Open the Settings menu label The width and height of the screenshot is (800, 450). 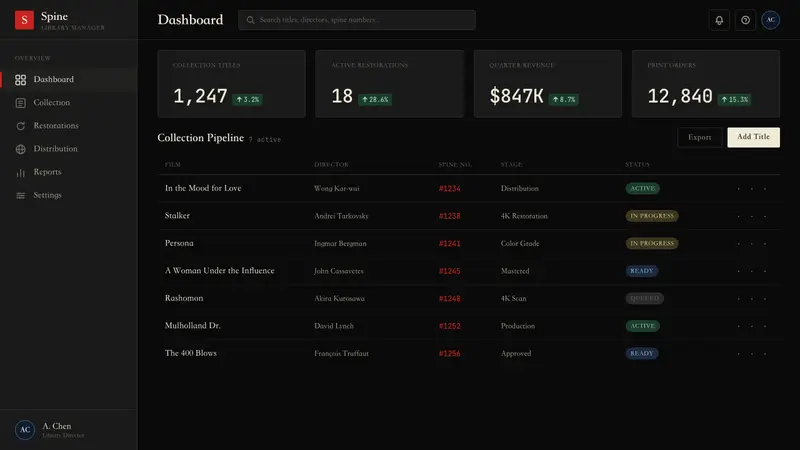[47, 195]
